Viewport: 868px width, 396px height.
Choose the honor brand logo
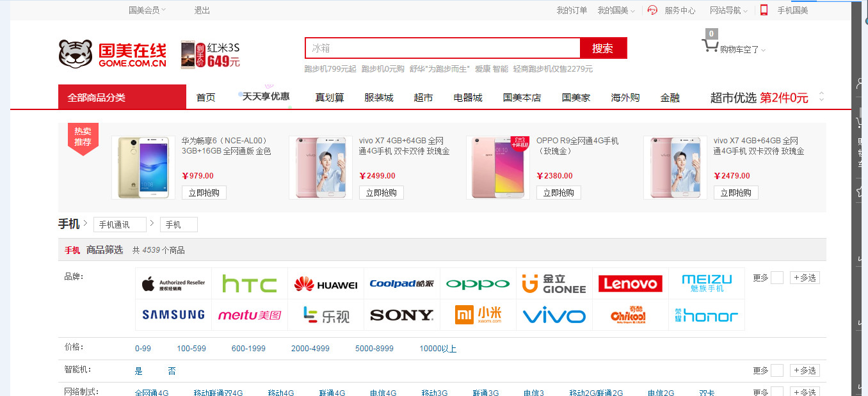point(707,315)
